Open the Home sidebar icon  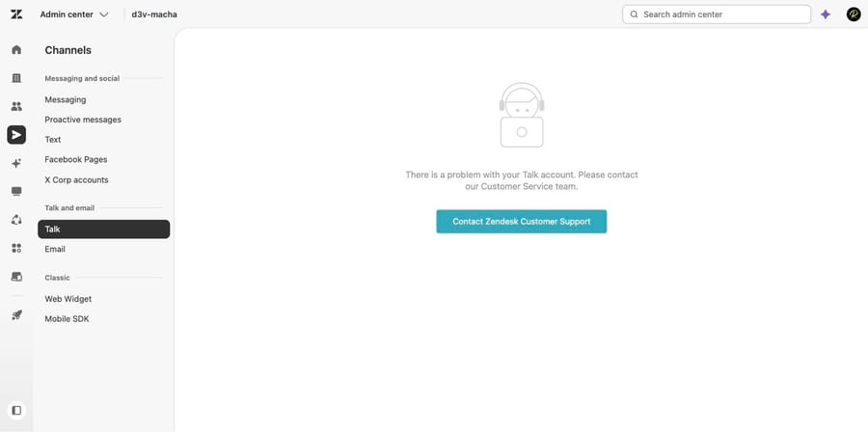[x=16, y=50]
